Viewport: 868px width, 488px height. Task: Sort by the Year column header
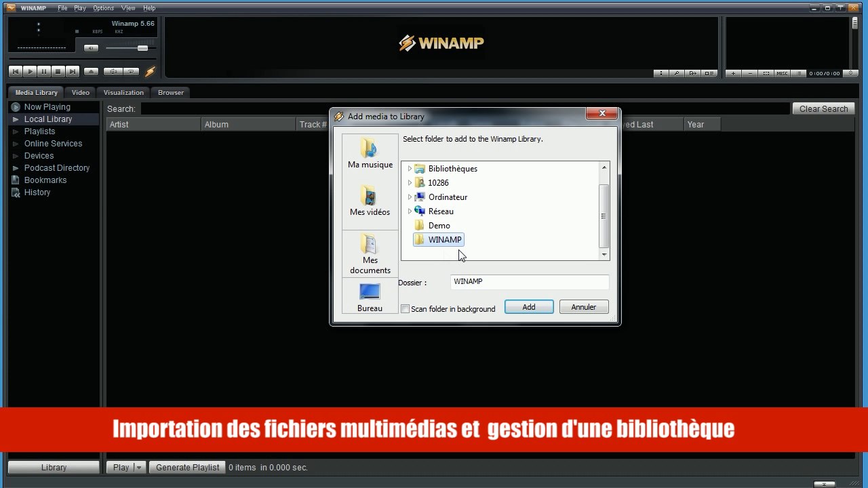click(x=702, y=125)
